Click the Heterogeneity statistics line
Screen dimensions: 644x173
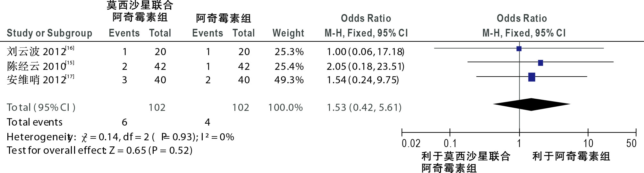(x=120, y=137)
